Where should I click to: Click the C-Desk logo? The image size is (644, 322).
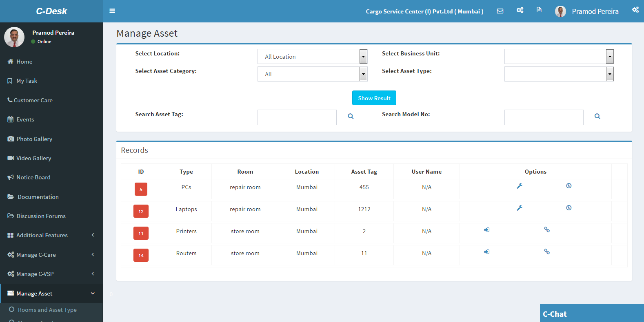tap(51, 11)
